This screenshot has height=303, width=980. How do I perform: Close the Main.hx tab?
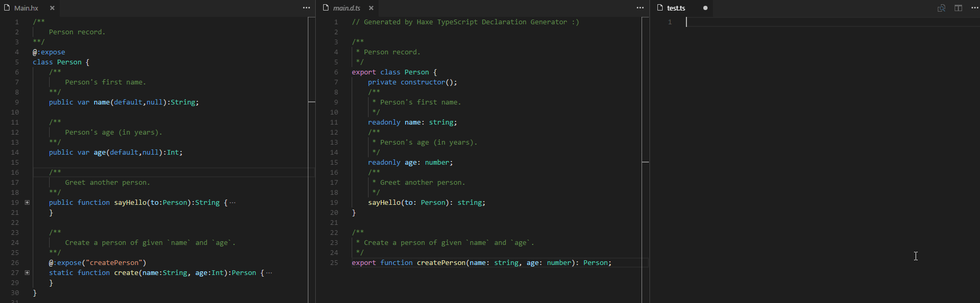click(x=52, y=8)
